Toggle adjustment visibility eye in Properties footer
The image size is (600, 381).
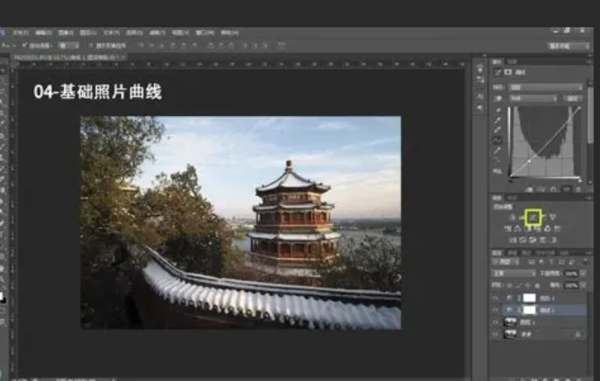click(566, 189)
